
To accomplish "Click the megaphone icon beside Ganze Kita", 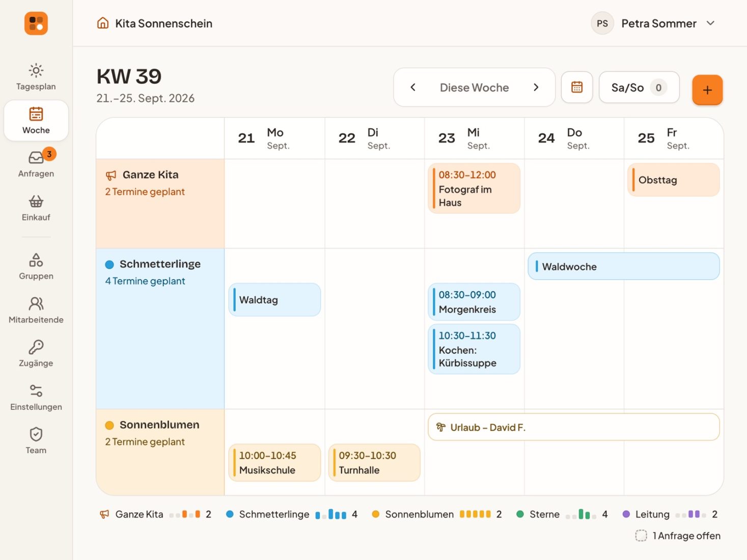I will point(111,175).
